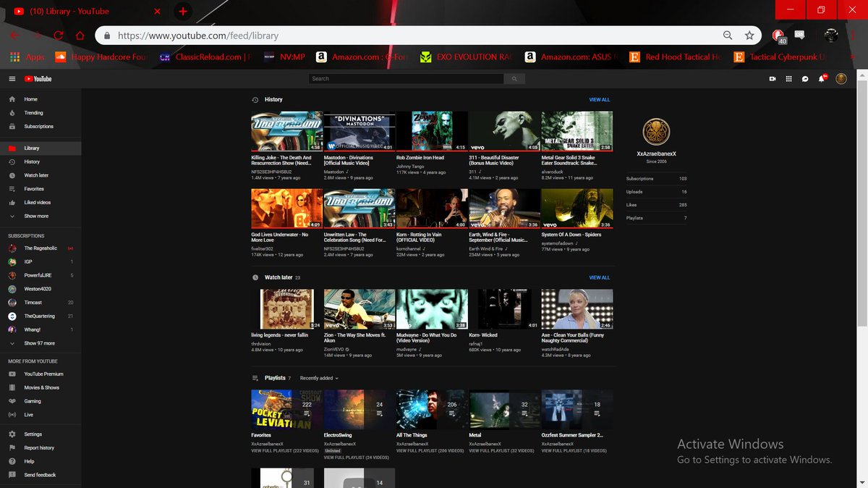This screenshot has height=488, width=868.
Task: Open Earth, Wind & Fire September video
Action: [x=504, y=209]
